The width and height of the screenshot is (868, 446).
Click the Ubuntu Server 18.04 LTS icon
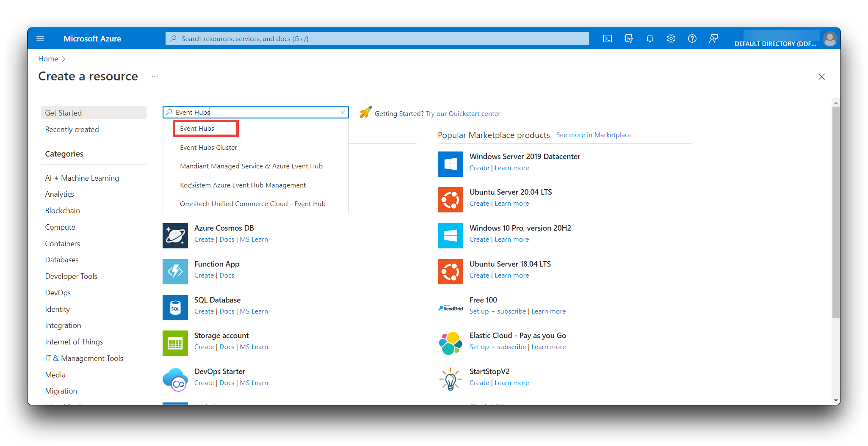tap(451, 272)
